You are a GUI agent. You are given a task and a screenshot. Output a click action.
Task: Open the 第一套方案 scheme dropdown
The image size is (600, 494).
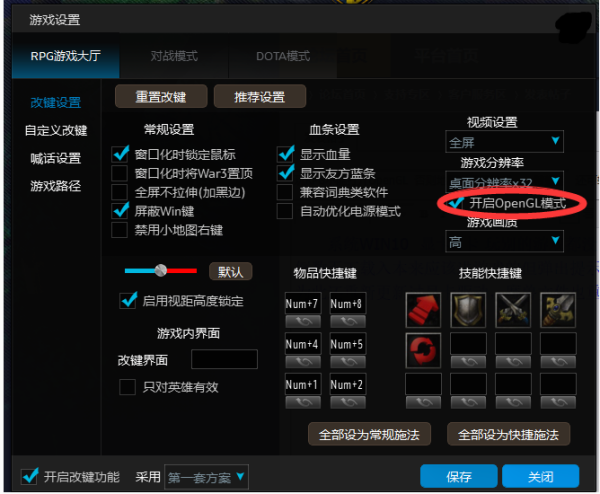(206, 477)
